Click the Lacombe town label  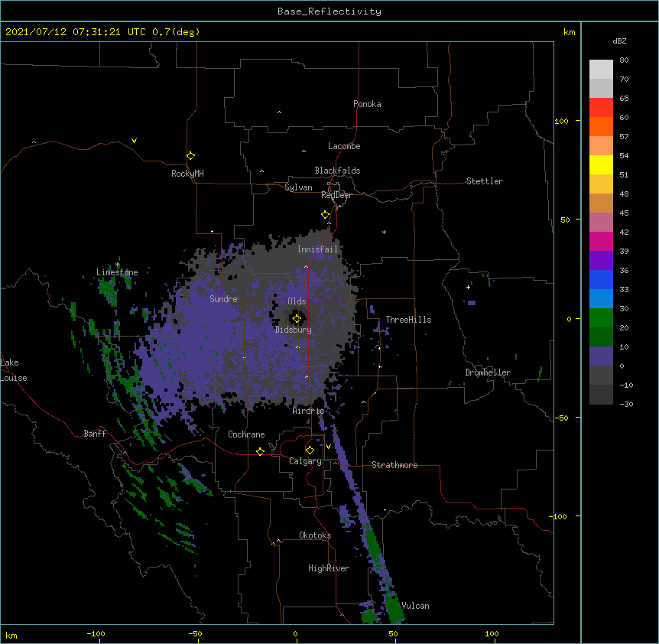pyautogui.click(x=344, y=146)
